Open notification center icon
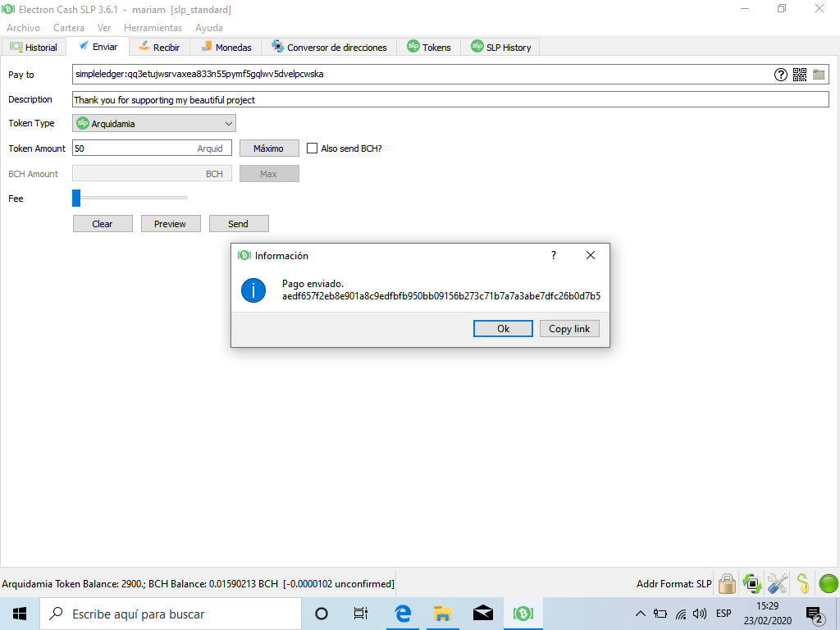 click(815, 614)
